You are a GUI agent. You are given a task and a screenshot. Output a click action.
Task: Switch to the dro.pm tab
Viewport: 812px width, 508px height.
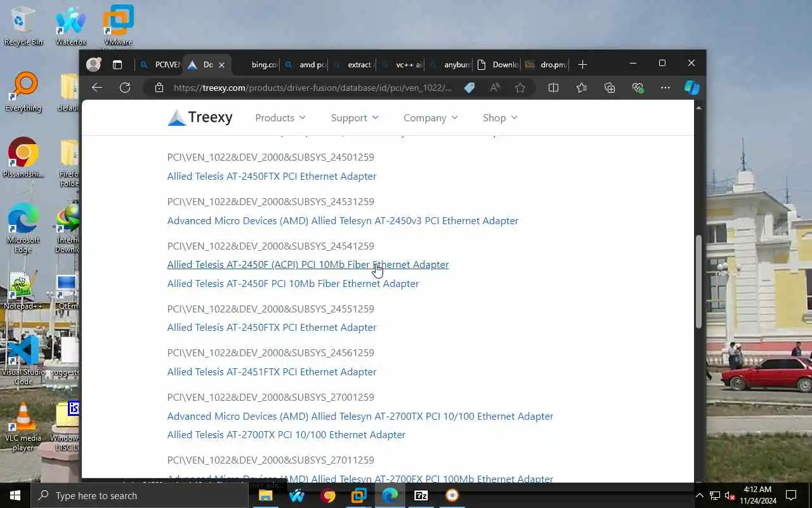click(x=546, y=65)
